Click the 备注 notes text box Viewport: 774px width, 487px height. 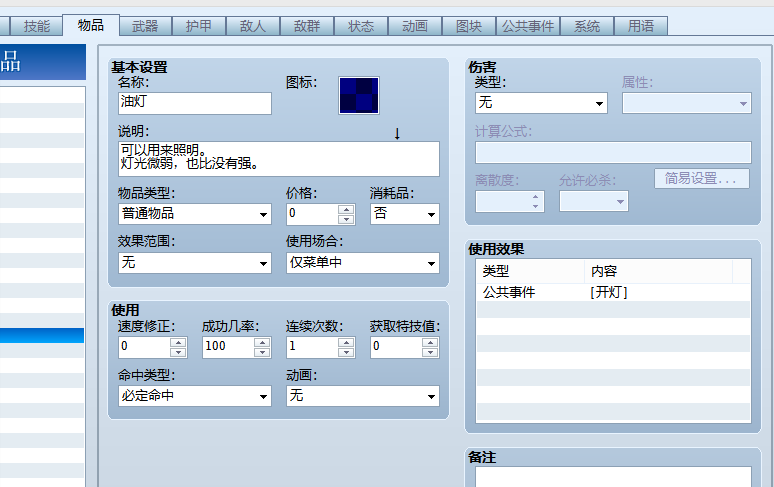[613, 477]
